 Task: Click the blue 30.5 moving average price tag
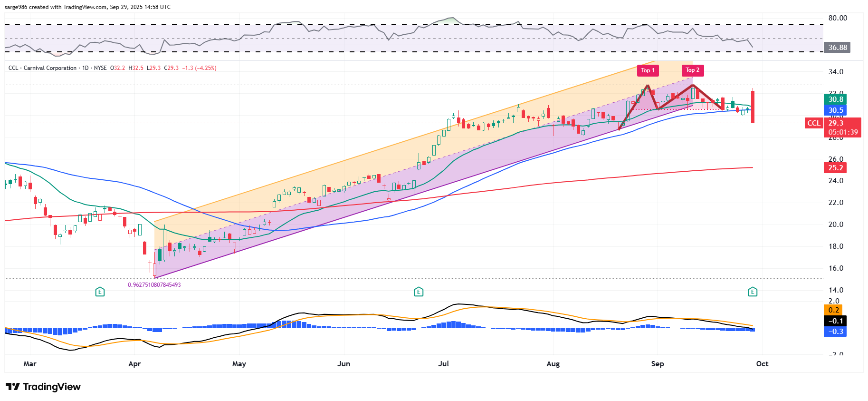pos(836,110)
